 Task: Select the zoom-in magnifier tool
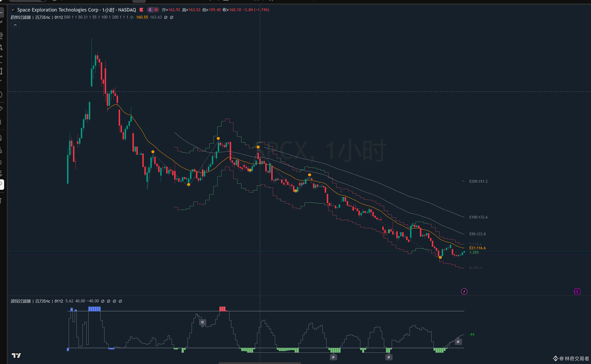[1, 122]
